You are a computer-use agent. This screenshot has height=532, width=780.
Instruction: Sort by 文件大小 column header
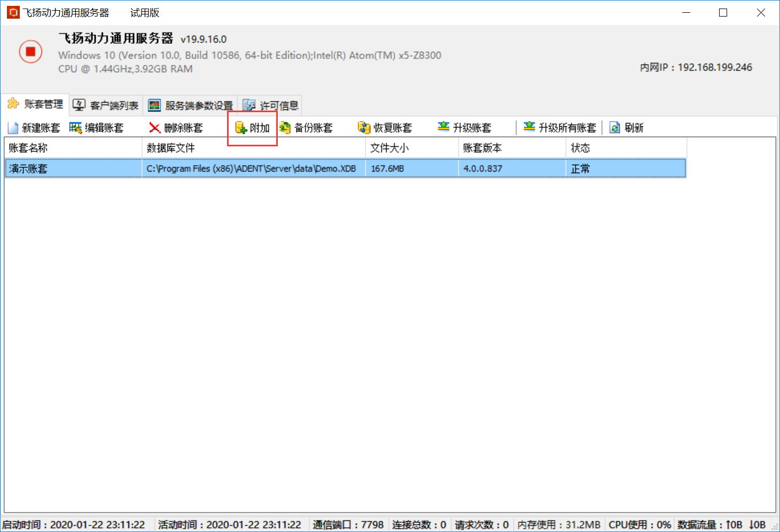click(x=412, y=148)
